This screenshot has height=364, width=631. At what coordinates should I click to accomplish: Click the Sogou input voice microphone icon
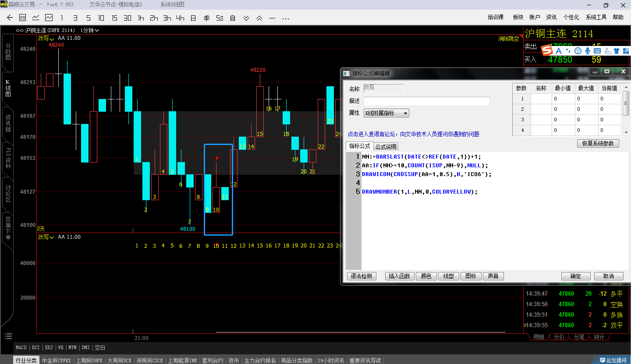click(587, 51)
